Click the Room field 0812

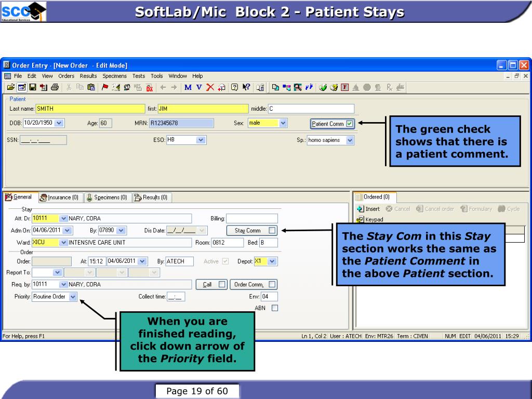228,243
